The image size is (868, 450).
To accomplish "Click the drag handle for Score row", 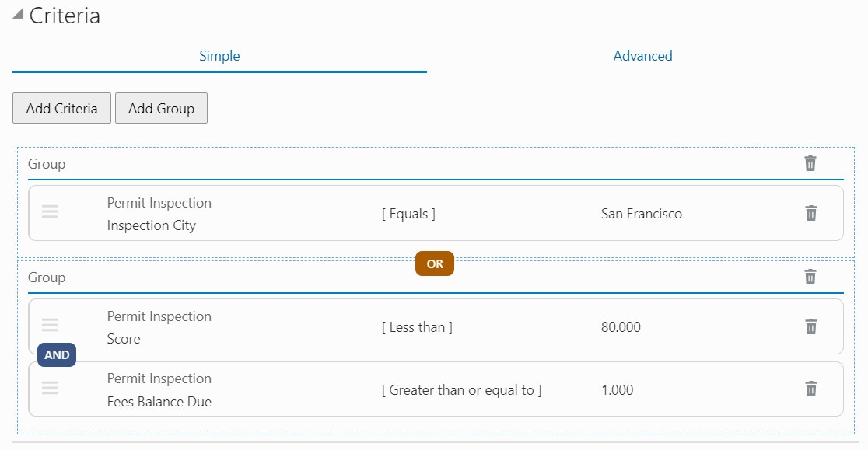I will pos(50,325).
